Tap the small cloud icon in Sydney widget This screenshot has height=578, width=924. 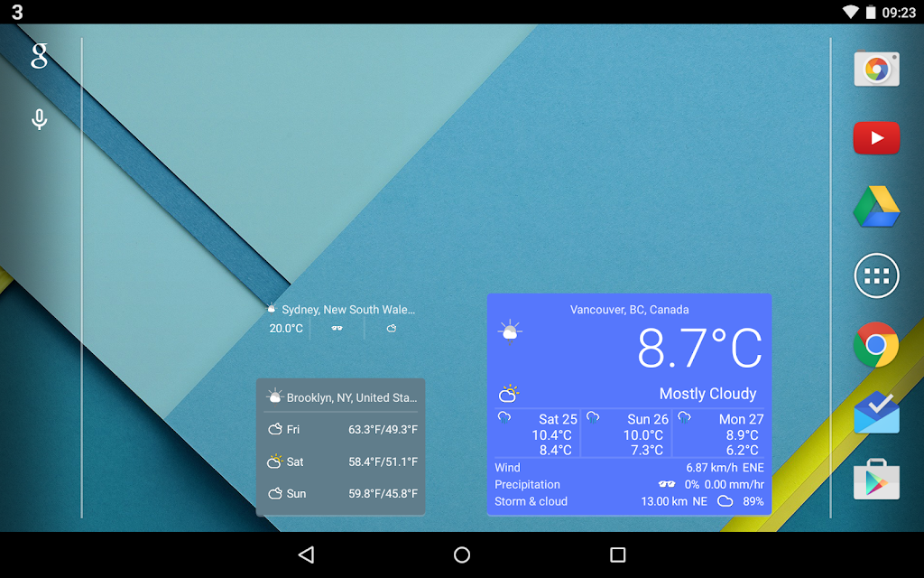(x=392, y=328)
